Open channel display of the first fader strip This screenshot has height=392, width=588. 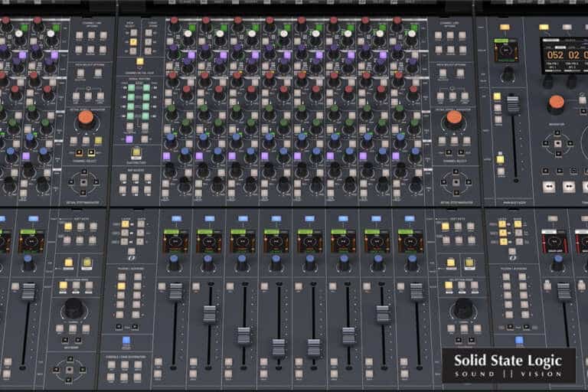(175, 241)
